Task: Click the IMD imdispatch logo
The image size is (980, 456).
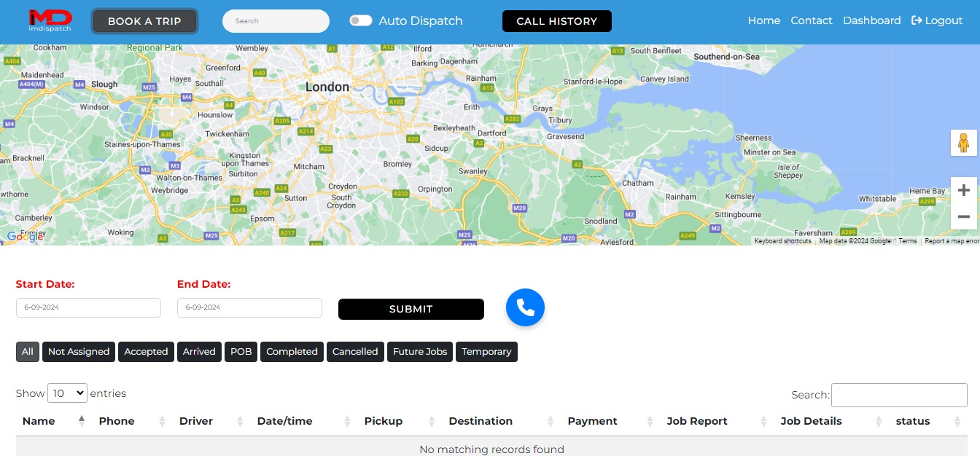Action: (50, 21)
